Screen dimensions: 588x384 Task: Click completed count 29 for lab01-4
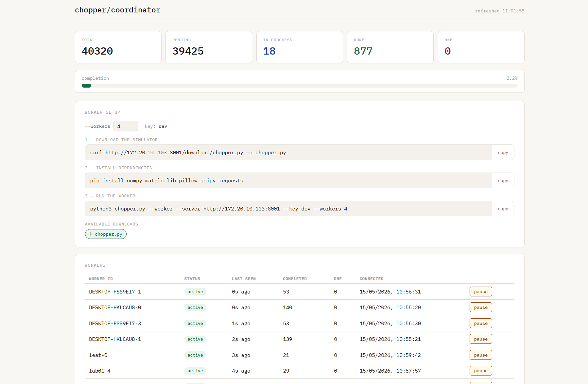(286, 371)
